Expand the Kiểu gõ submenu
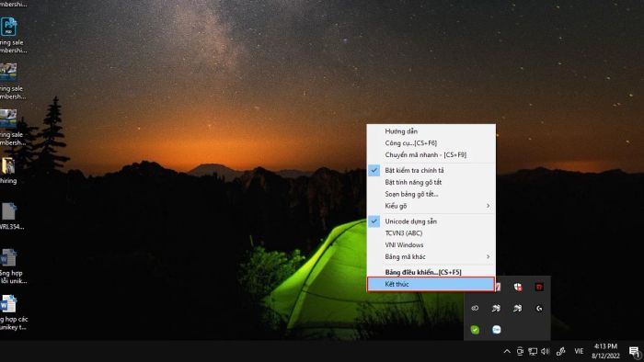This screenshot has height=362, width=644. (x=431, y=206)
